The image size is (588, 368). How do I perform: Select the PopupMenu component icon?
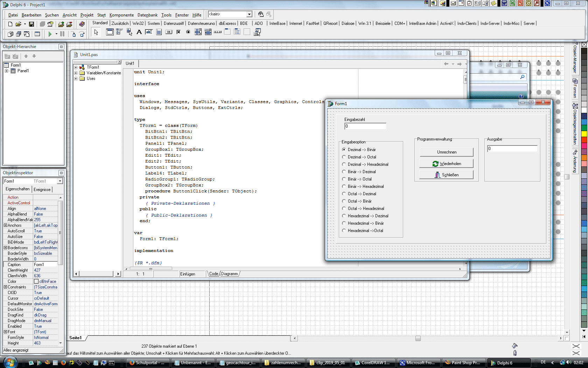pos(129,32)
